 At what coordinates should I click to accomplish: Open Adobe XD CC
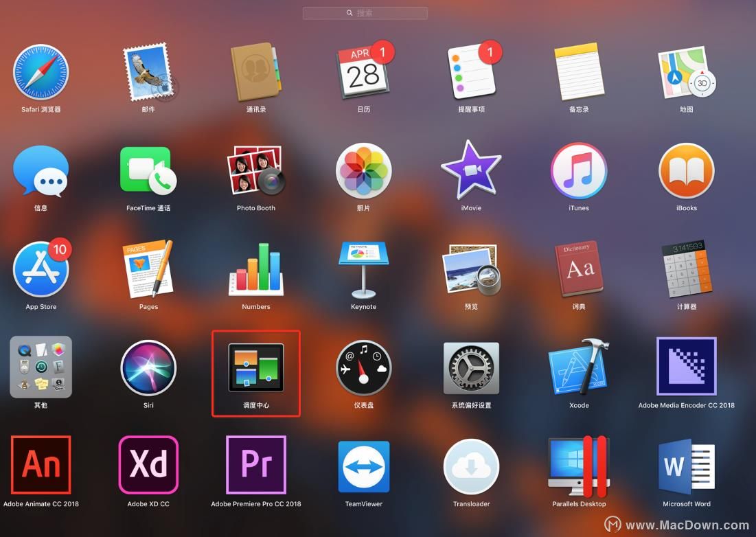point(148,465)
